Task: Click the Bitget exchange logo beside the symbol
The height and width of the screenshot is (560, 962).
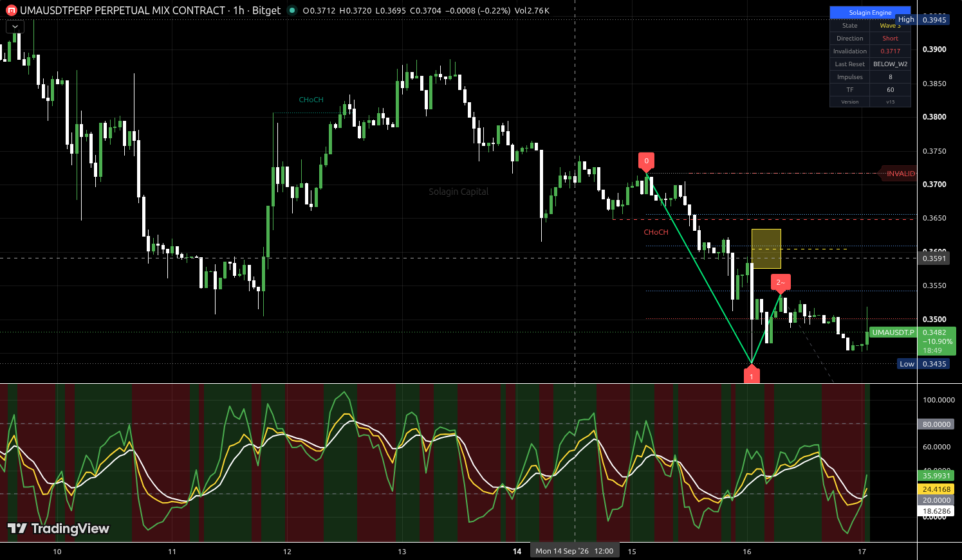Action: tap(11, 10)
